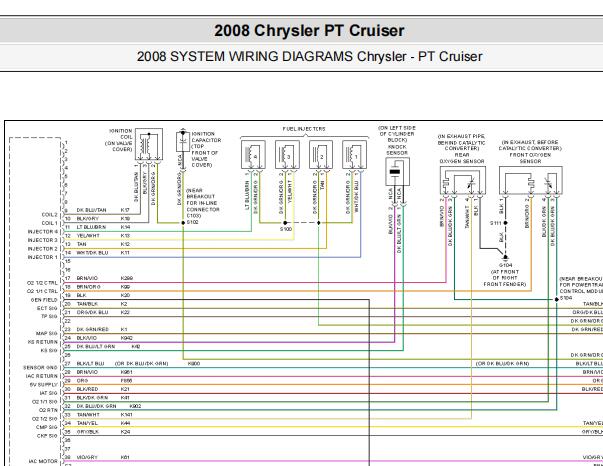Viewport: 603px width, 466px height.
Task: Click the 'IAC MOTOR' pin label
Action: [43, 461]
